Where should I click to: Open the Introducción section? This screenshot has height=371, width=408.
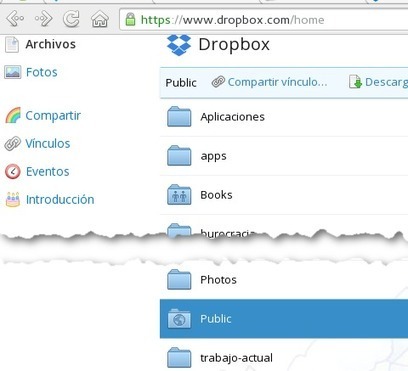coord(60,200)
